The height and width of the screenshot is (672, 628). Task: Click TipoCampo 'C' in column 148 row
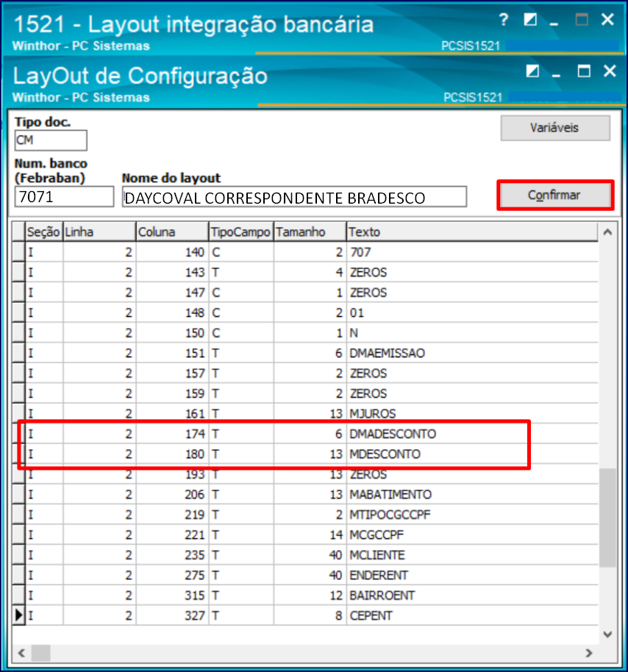[x=241, y=312]
